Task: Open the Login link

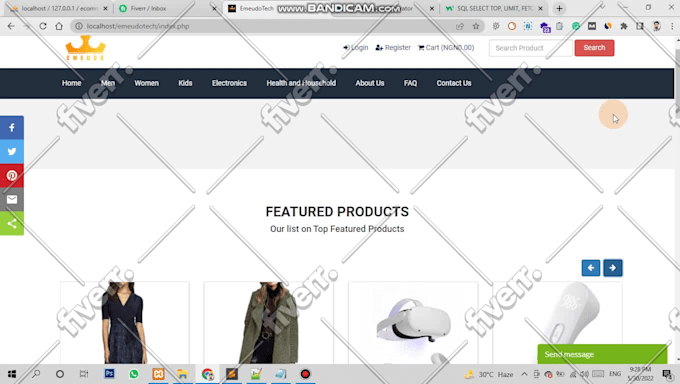Action: coord(356,48)
